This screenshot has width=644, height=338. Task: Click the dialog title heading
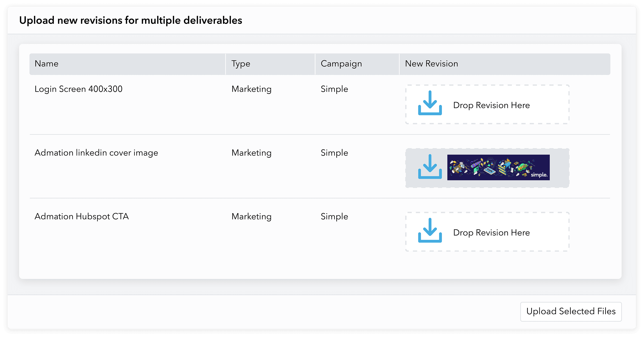point(130,20)
